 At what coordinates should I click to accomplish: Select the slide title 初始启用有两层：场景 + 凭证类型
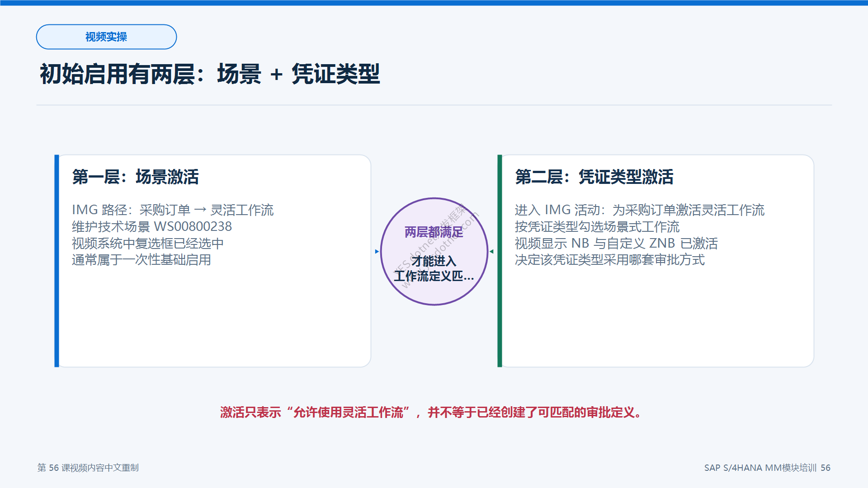(x=210, y=74)
